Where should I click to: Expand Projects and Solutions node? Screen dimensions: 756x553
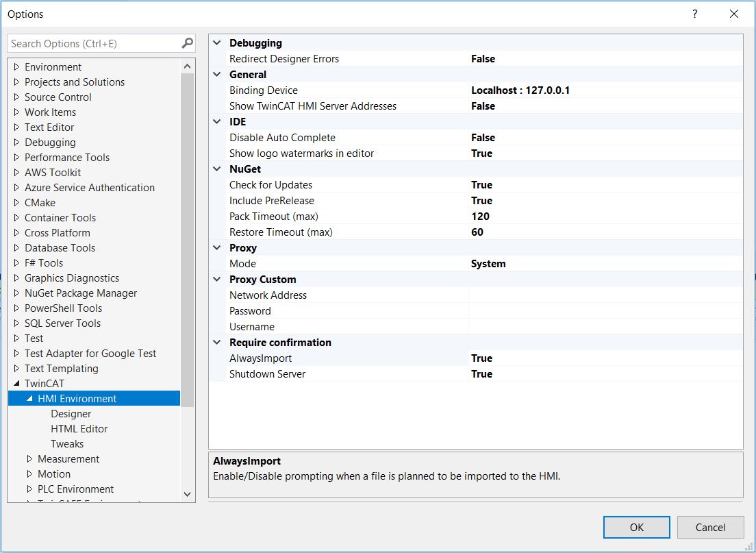(17, 82)
